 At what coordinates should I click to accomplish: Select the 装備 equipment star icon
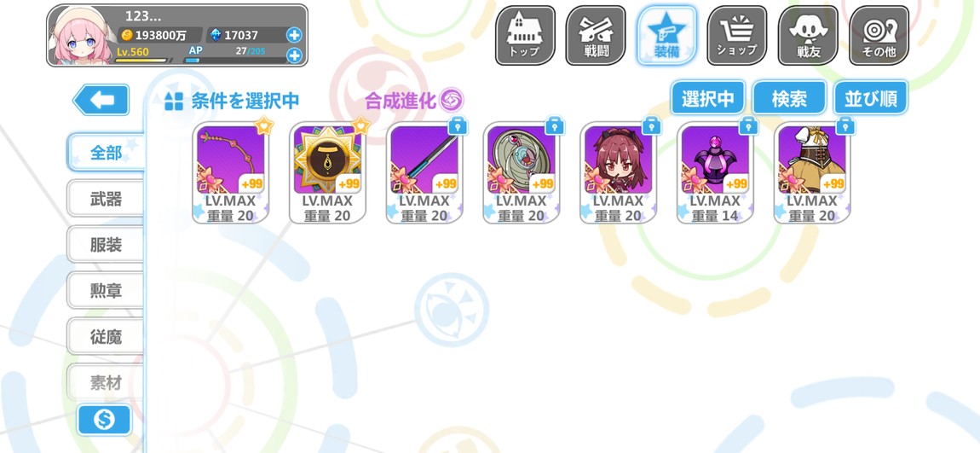667,36
